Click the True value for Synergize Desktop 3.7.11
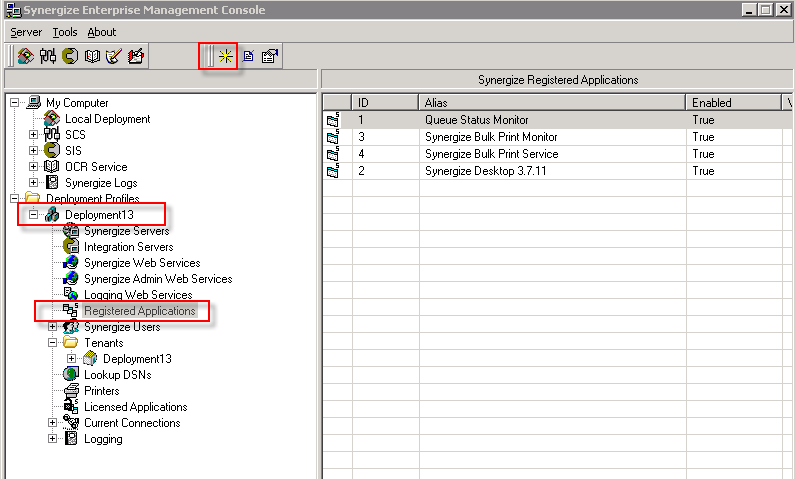This screenshot has width=796, height=479. tap(703, 171)
